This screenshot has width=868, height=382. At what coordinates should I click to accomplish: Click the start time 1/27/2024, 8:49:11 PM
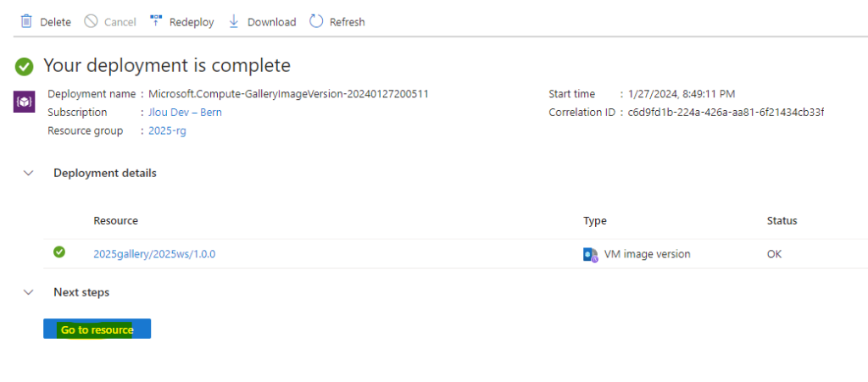coord(682,94)
